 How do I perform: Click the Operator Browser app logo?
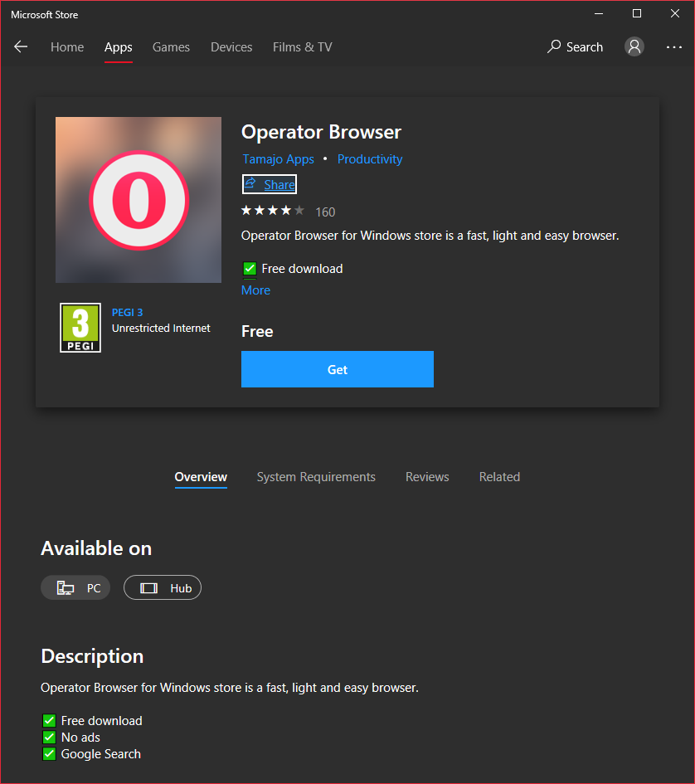point(139,200)
